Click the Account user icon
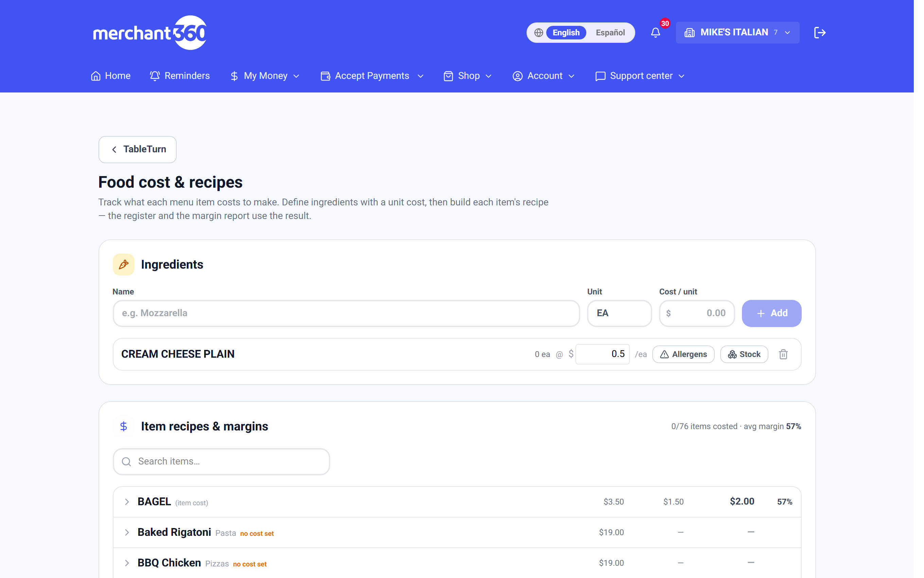 tap(517, 76)
